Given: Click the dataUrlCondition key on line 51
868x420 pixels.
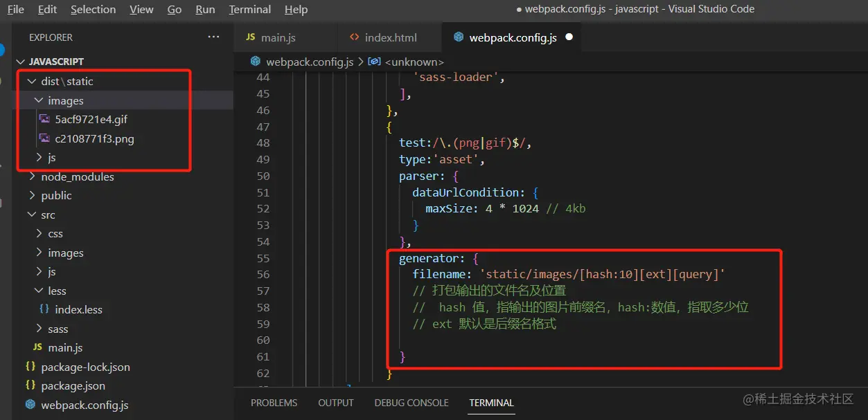Looking at the screenshot, I should 466,192.
